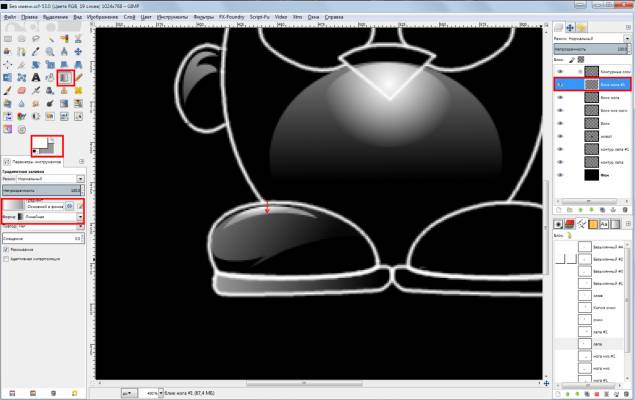Select the Fuzzy Select wand tool
This screenshot has width=635, height=400.
coord(50,38)
